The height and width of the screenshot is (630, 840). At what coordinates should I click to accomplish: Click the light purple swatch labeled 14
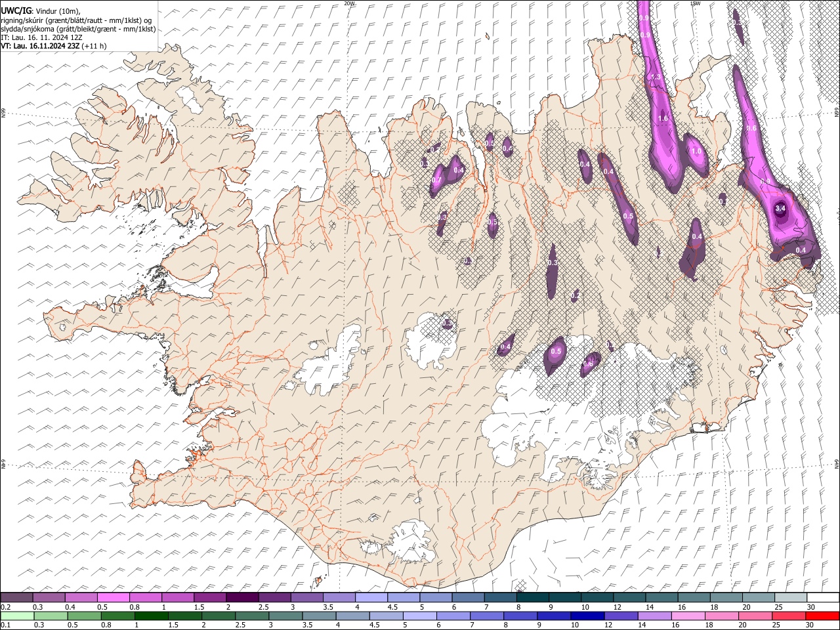tap(654, 616)
